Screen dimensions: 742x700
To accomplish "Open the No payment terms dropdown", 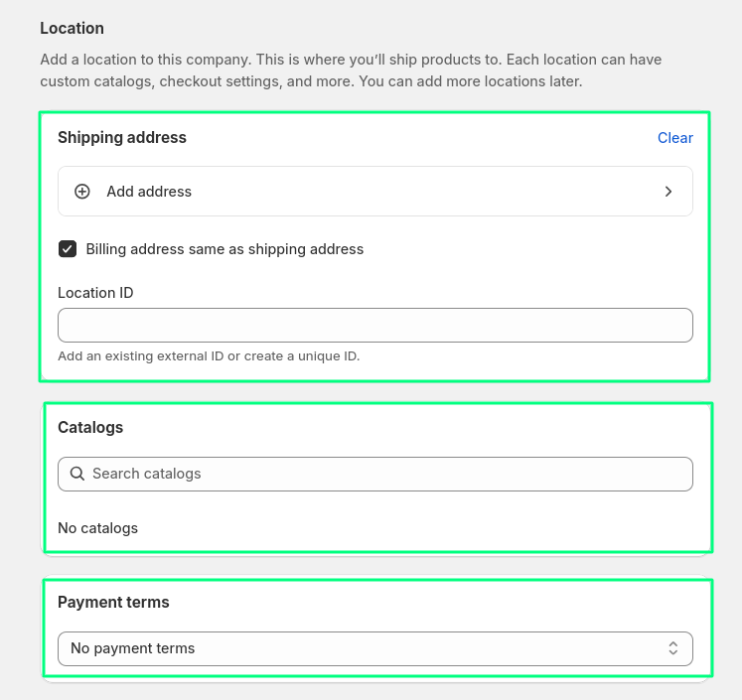I will 374,648.
